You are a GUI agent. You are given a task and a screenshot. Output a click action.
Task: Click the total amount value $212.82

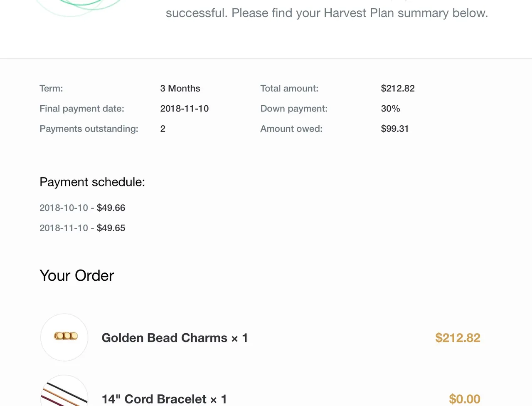tap(398, 88)
